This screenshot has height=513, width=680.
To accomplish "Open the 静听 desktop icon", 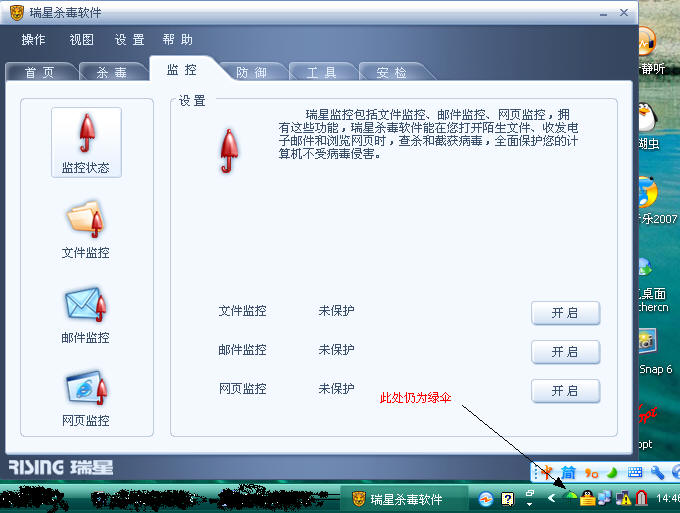I will (x=647, y=42).
